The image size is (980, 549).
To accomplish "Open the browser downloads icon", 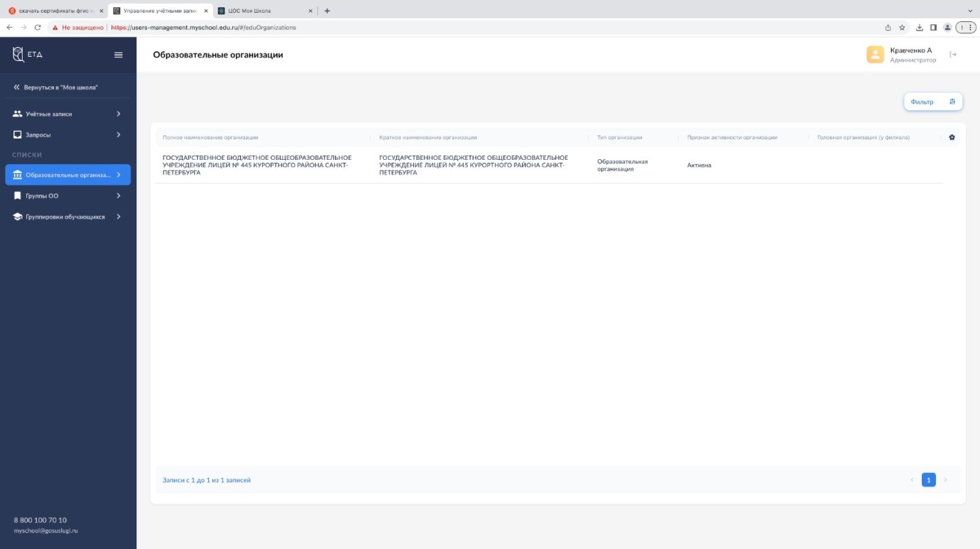I will pos(920,28).
